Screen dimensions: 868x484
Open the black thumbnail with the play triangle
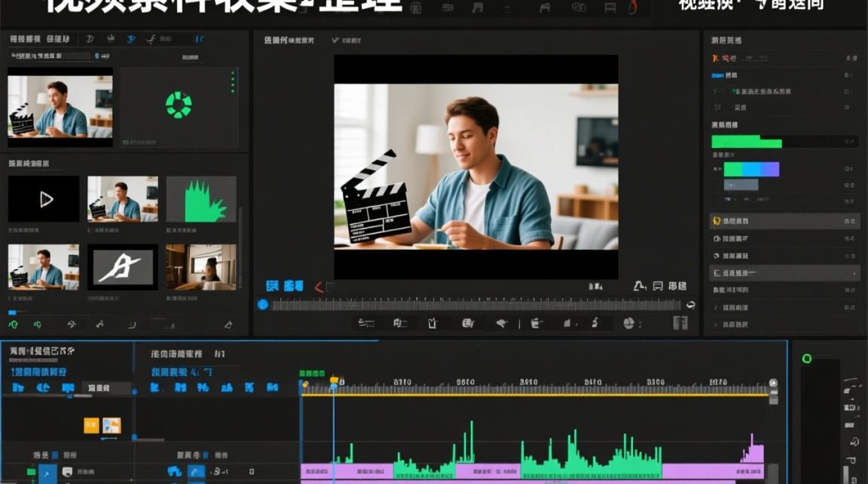[43, 199]
